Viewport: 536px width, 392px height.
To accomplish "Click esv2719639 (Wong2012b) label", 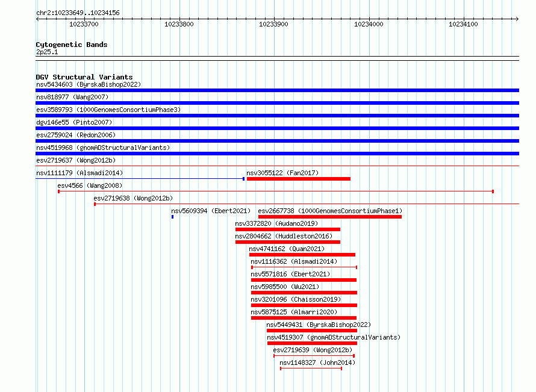I will coord(313,350).
